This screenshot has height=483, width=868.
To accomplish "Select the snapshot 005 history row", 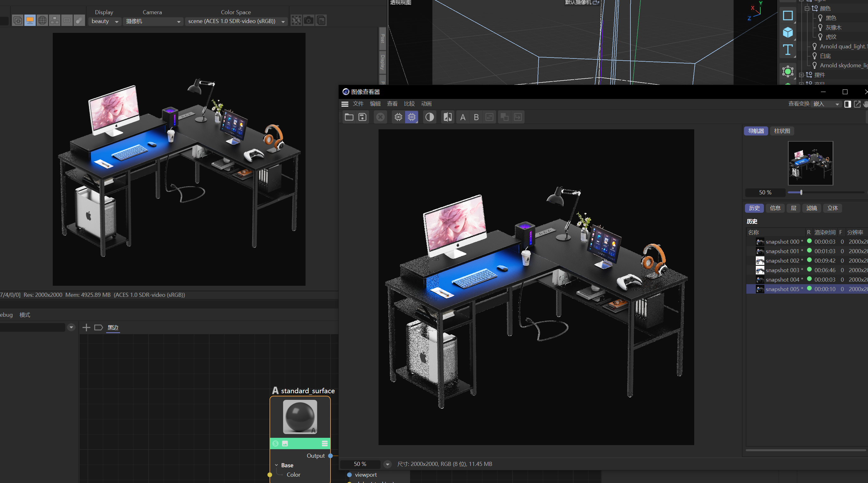I will point(807,289).
